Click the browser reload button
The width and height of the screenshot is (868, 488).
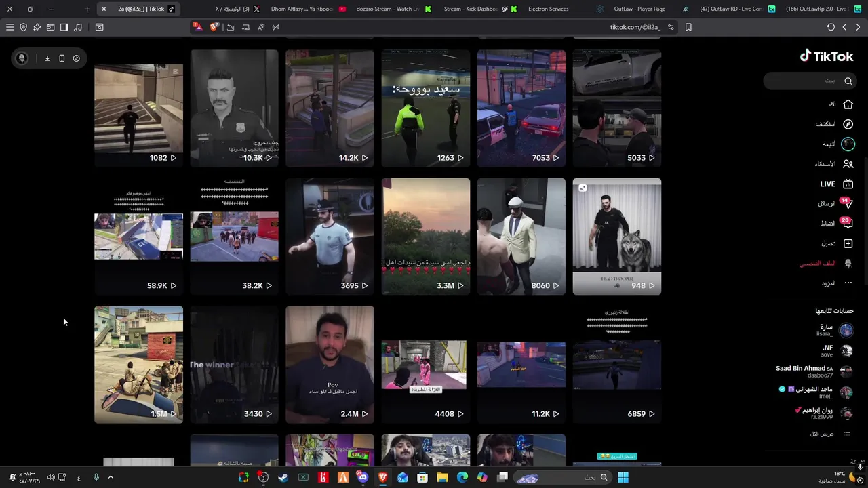[831, 27]
